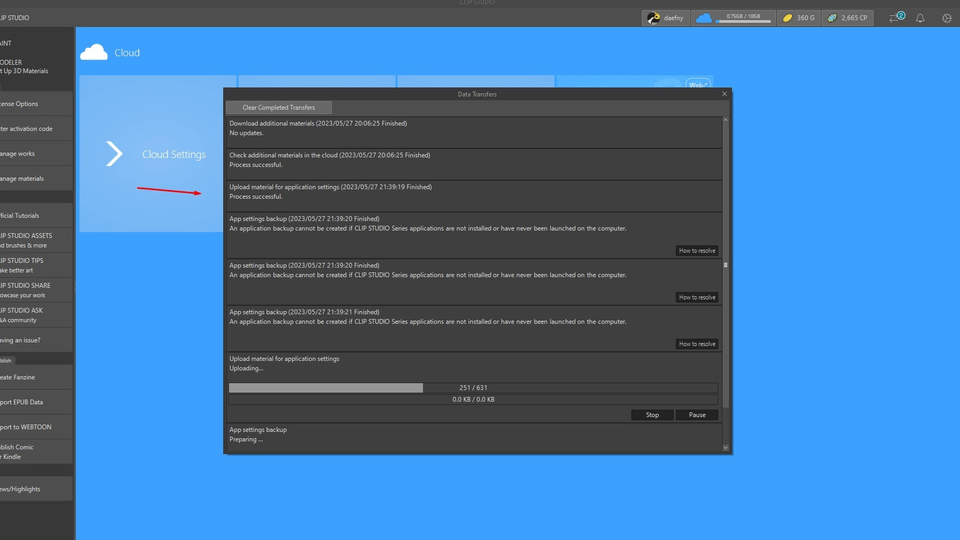Open the Cloud Settings tile
960x540 pixels.
(x=152, y=154)
